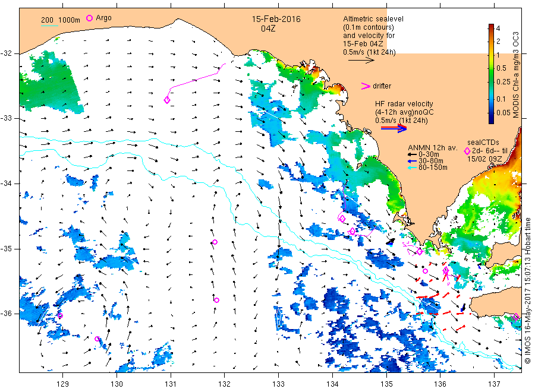
Task: Click the MODIS chlorophyll color bar
Action: [491, 74]
